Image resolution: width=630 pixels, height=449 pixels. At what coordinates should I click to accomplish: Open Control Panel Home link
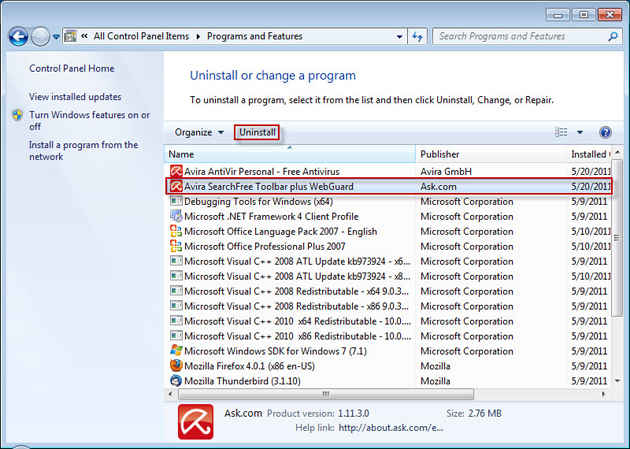tap(72, 69)
